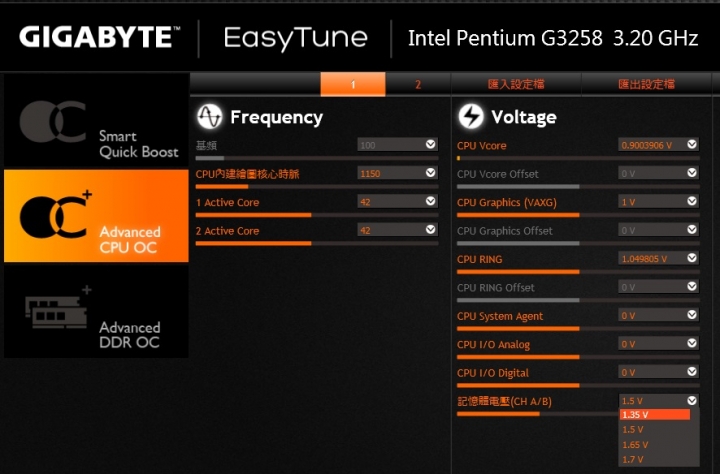Expand CPU內建繪圖核心時脈 dropdown arrow
Image resolution: width=720 pixels, height=474 pixels.
click(x=430, y=173)
